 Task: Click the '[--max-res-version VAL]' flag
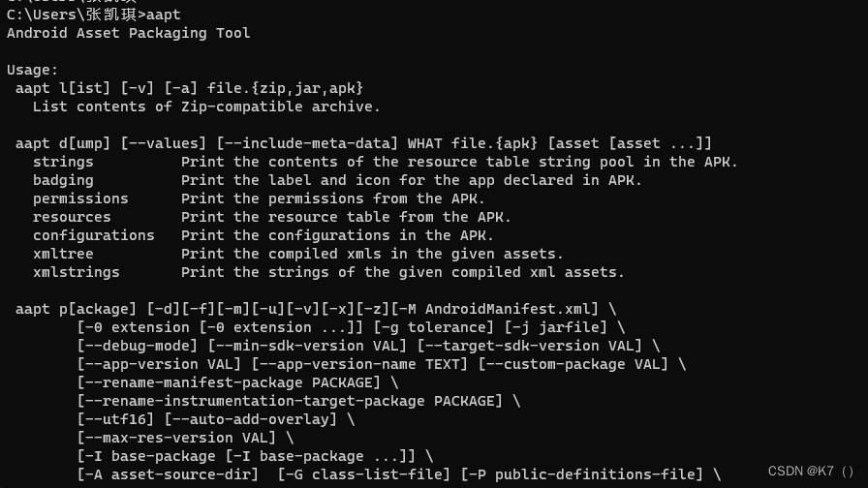point(176,438)
